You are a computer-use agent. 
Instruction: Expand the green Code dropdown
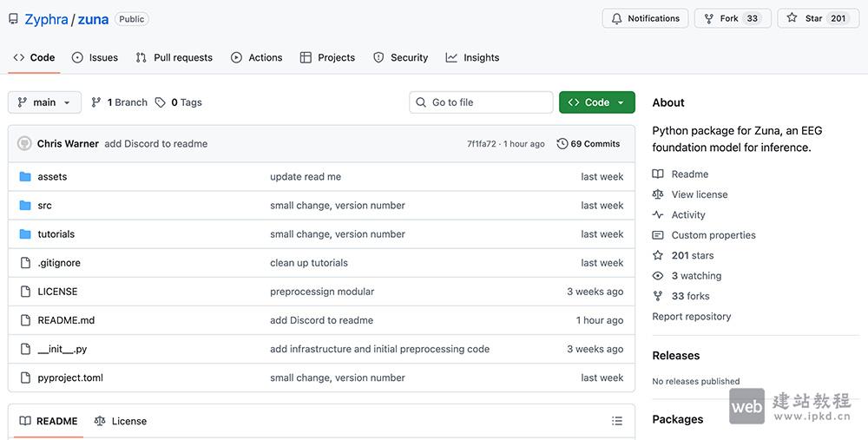pyautogui.click(x=597, y=102)
